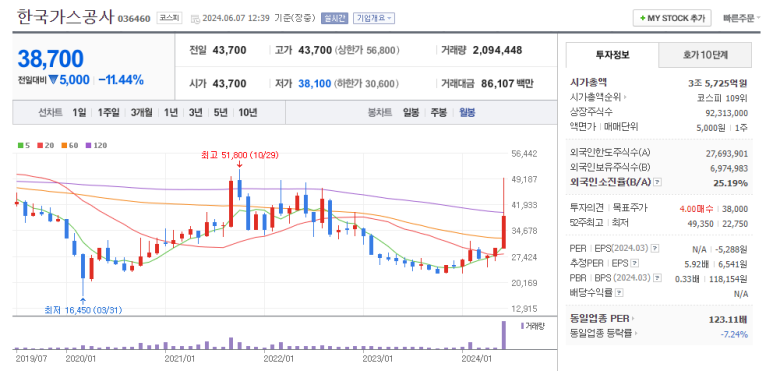Click the MY STOCK 추가 button
Viewport: 773px width, 371px height.
671,18
